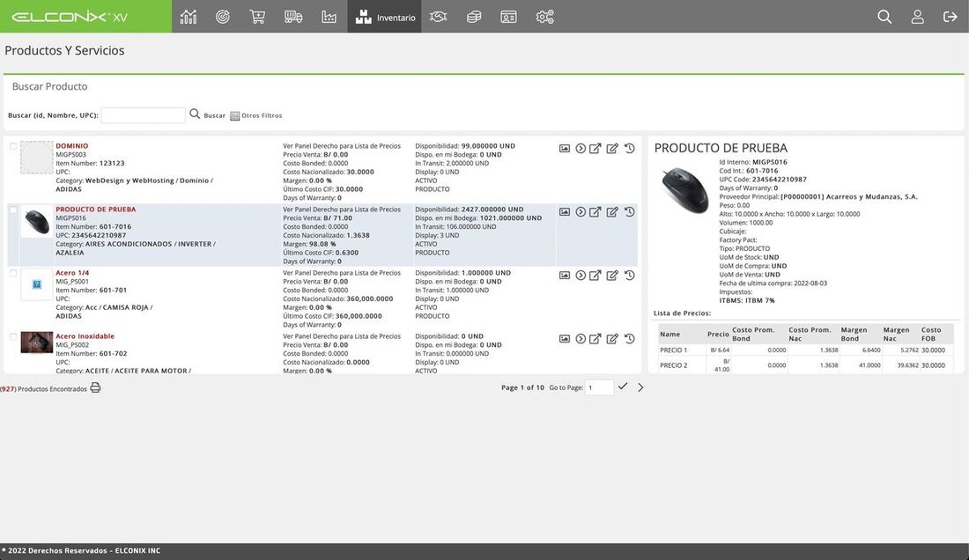Image resolution: width=969 pixels, height=560 pixels.
Task: Click image icon for PRODUCTO DE PRUEBA
Action: coord(564,212)
